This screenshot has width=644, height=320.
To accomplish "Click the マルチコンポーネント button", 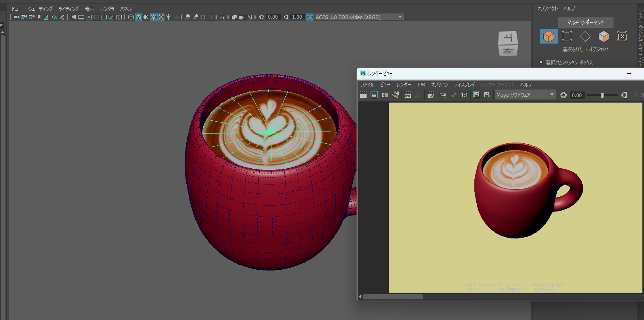I will point(585,23).
